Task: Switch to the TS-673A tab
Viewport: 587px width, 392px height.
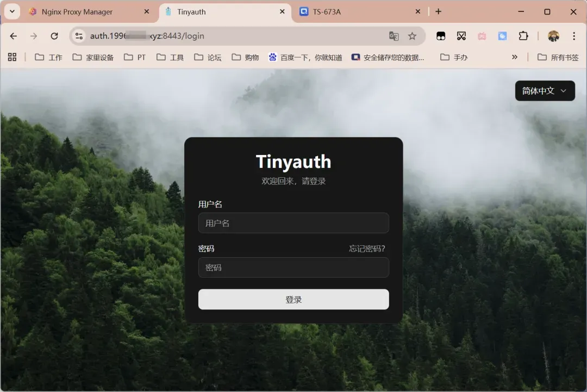Action: click(x=360, y=12)
